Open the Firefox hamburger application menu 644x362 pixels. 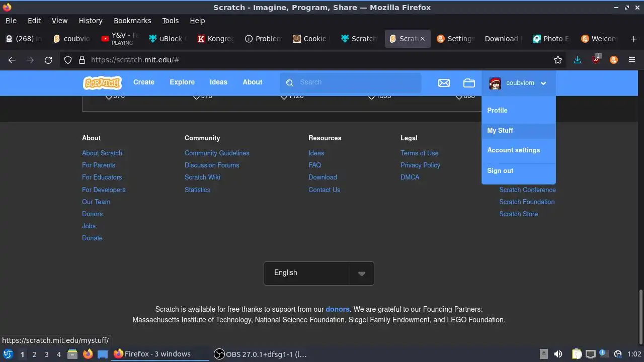[x=632, y=60]
